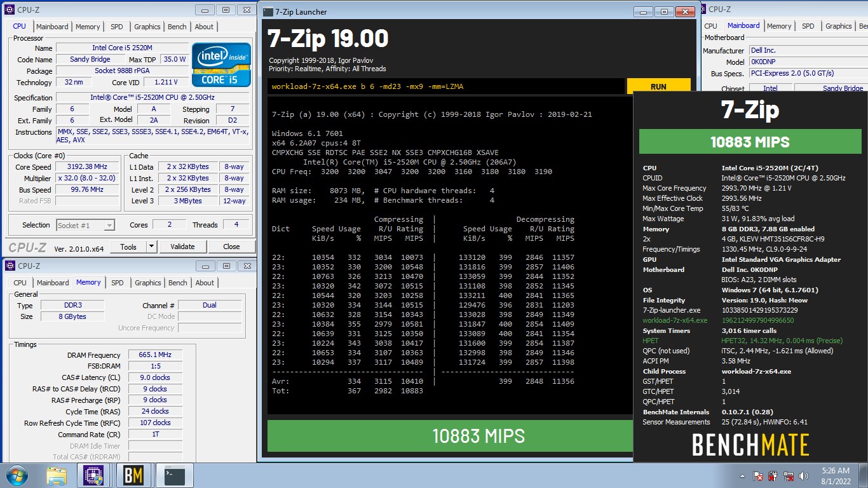Click the Code Name value 'Sandy Bridge'
The width and height of the screenshot is (868, 488).
click(90, 59)
